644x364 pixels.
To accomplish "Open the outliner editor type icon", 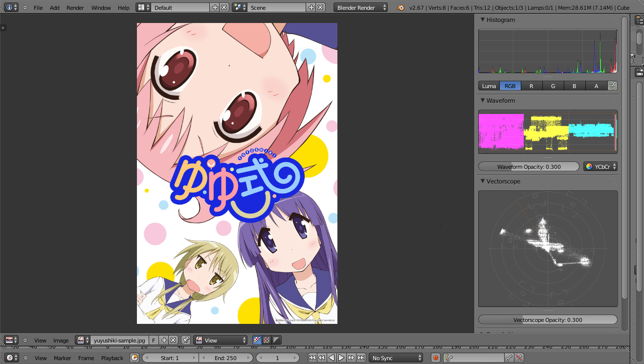I will pos(640,20).
